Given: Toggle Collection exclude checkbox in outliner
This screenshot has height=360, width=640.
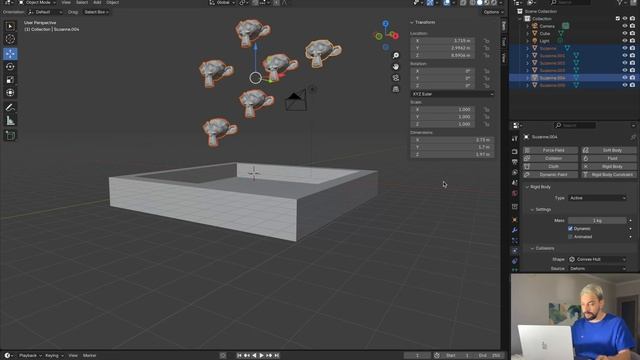Looking at the screenshot, I should point(617,19).
